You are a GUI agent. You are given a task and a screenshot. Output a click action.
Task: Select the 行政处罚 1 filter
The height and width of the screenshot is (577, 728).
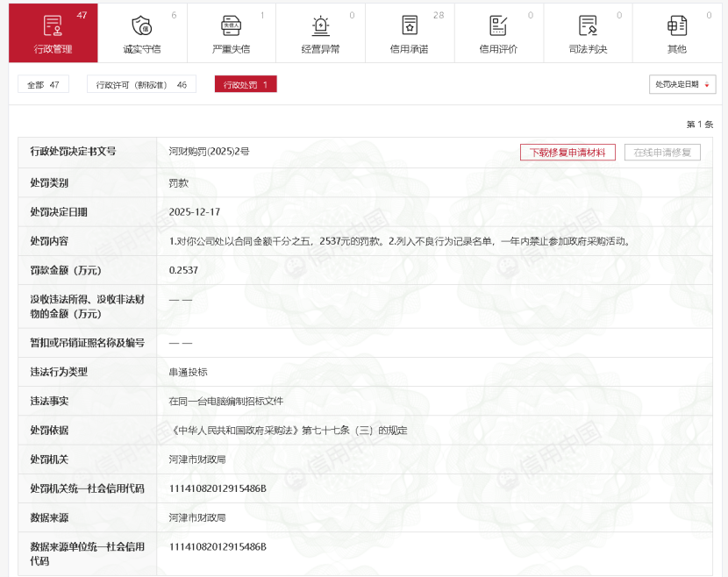click(246, 85)
